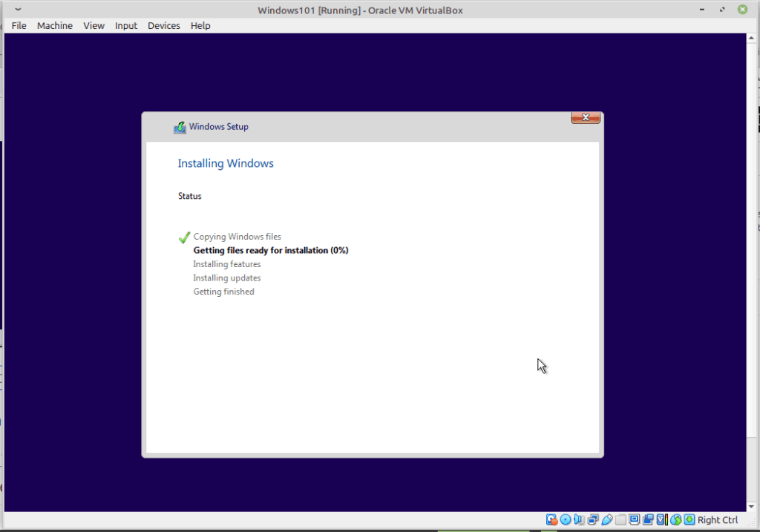Click the keyboard capture green arrow icon
The image size is (760, 532).
[x=689, y=520]
